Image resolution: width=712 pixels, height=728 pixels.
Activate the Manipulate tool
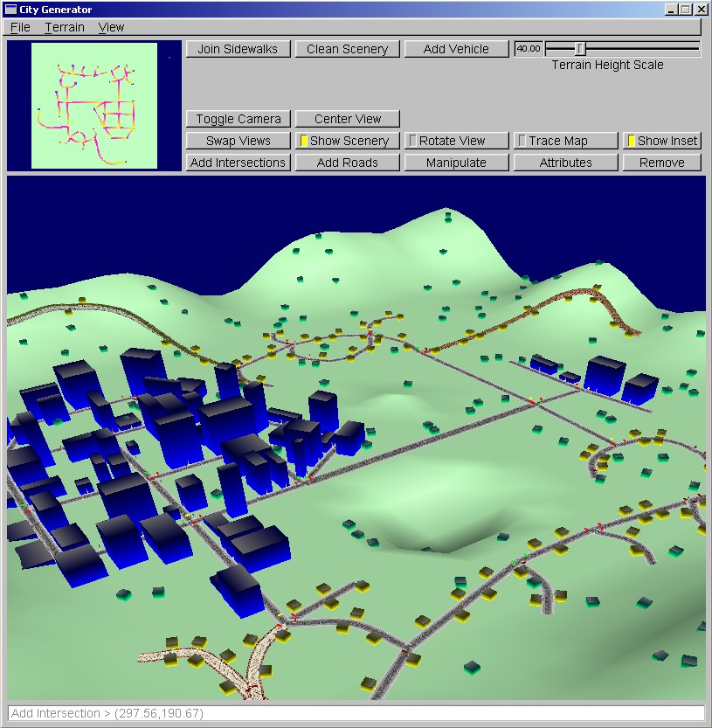[456, 163]
